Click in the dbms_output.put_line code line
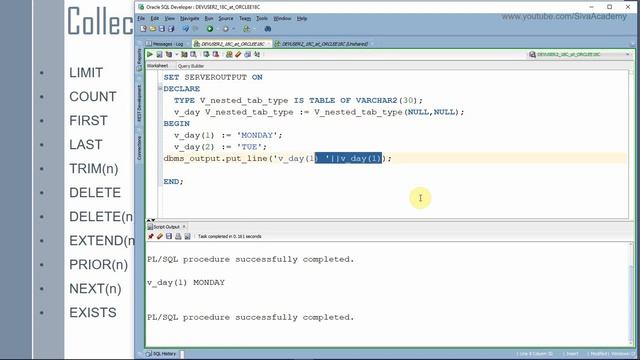Viewport: 640px width, 360px height. 277,158
